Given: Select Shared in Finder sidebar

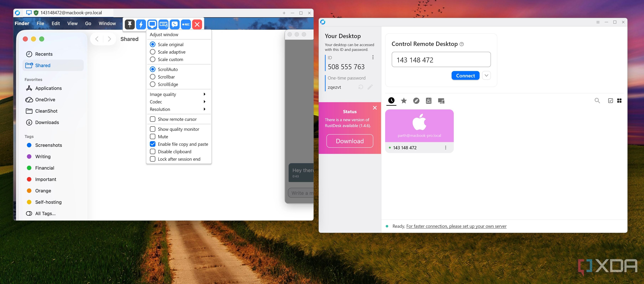Looking at the screenshot, I should pyautogui.click(x=53, y=65).
